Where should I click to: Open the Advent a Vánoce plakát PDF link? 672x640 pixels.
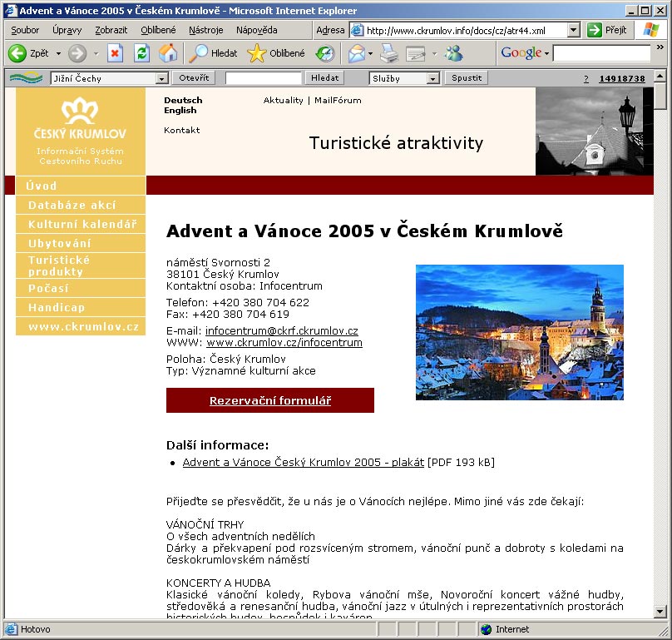303,463
